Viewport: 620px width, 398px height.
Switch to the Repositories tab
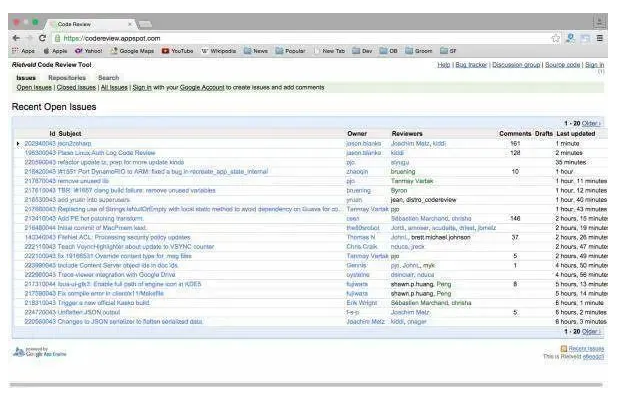(x=67, y=78)
